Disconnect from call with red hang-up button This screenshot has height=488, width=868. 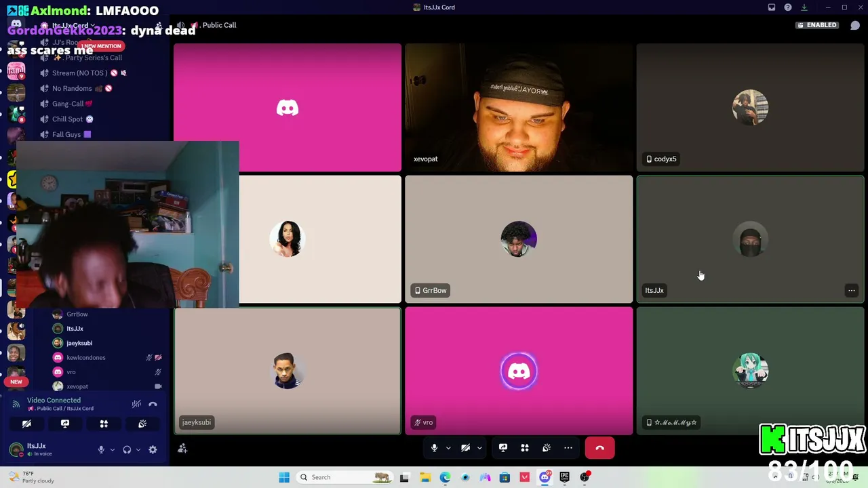(x=599, y=448)
